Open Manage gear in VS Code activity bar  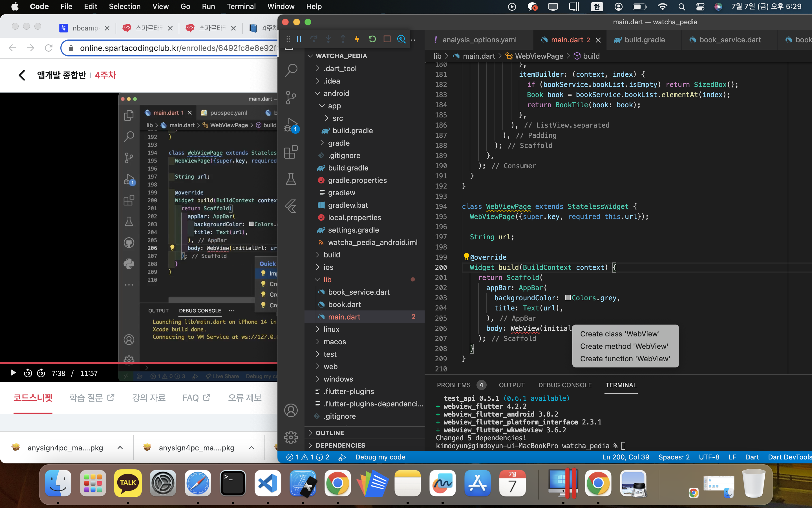(291, 437)
